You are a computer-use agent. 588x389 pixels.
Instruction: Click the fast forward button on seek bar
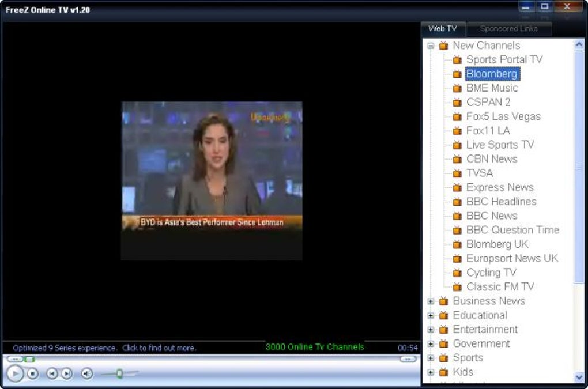pyautogui.click(x=408, y=360)
